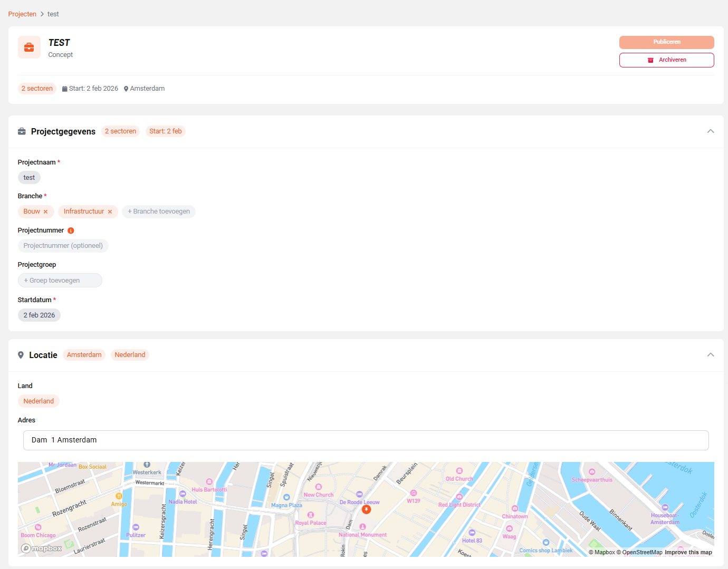Archive the project with Archiveren
The width and height of the screenshot is (728, 569).
point(666,60)
